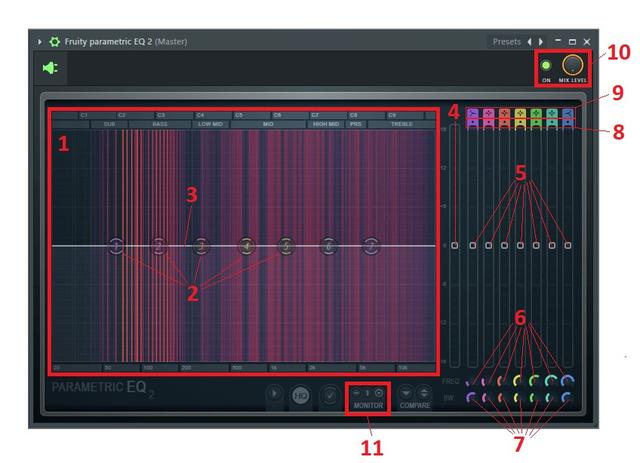Set MONITOR to the off dash option
The image size is (640, 463).
click(356, 393)
